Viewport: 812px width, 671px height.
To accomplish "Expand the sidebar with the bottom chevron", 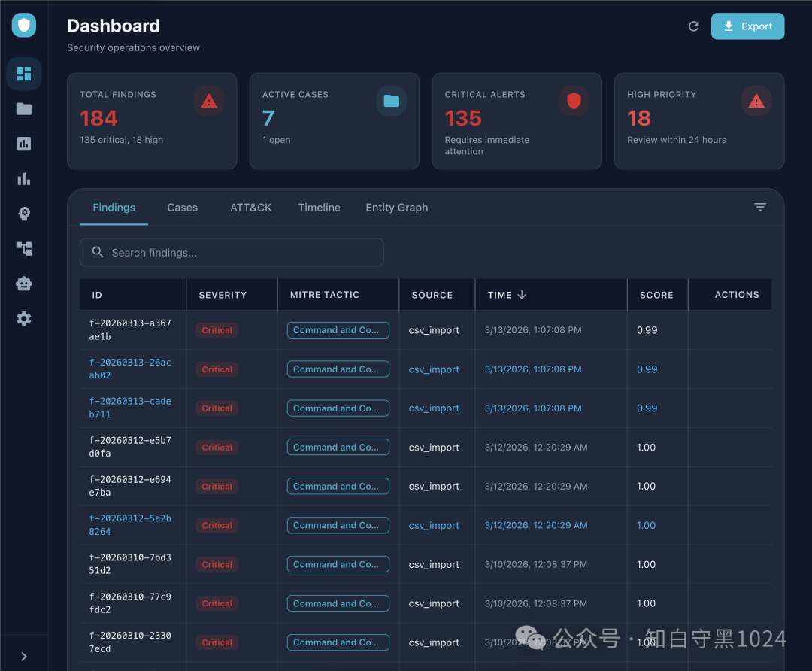I will 24,657.
